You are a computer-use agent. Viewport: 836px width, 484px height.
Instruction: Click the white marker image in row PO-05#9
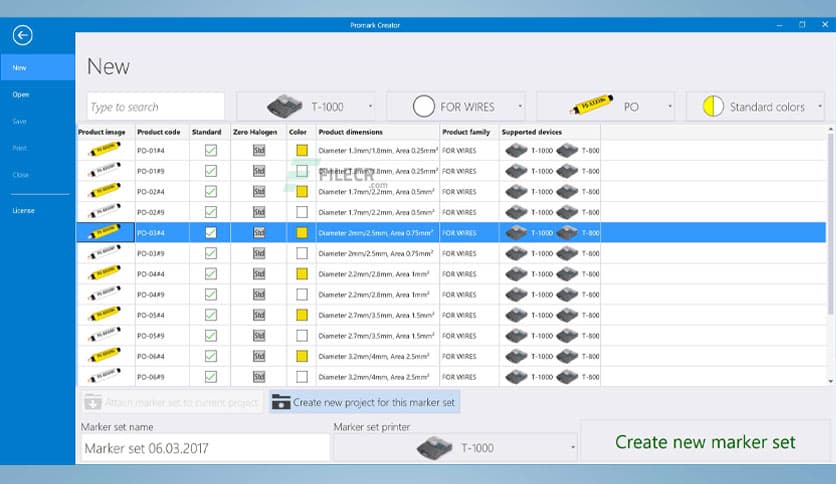coord(104,335)
